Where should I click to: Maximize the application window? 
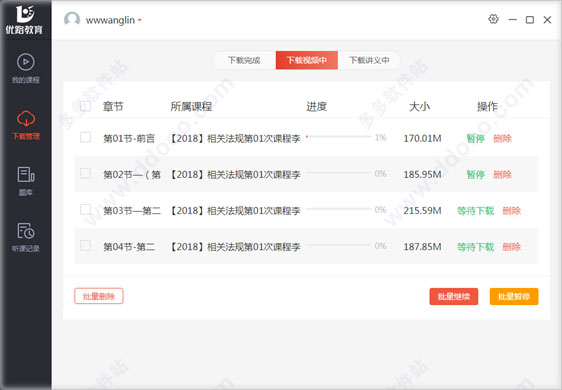click(x=530, y=20)
